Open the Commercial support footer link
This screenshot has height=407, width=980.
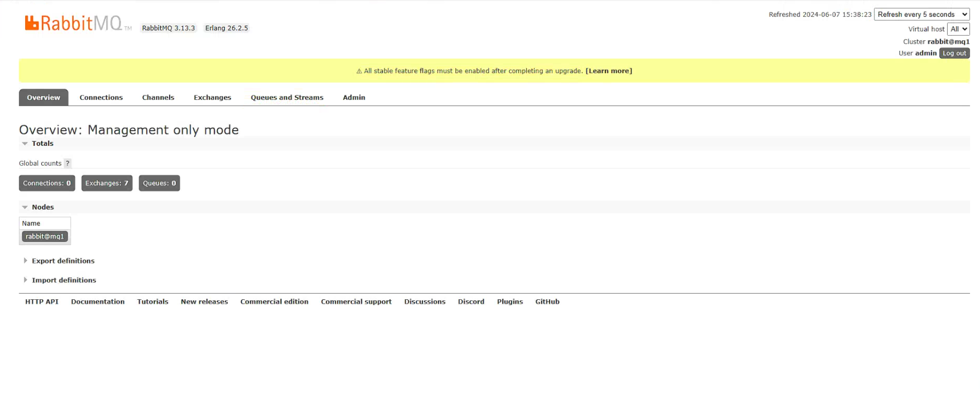click(x=356, y=301)
